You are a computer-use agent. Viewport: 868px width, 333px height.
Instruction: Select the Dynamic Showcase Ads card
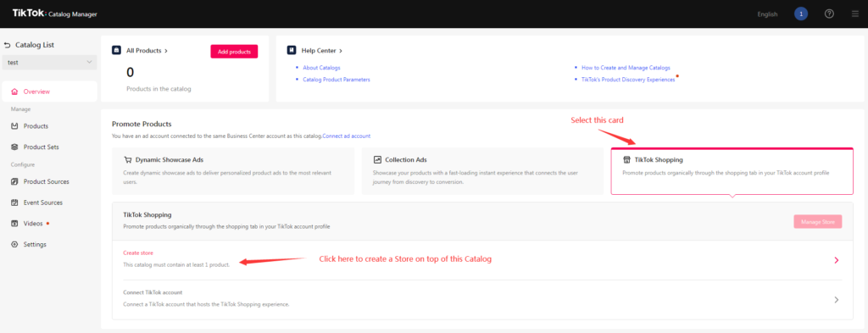(233, 171)
